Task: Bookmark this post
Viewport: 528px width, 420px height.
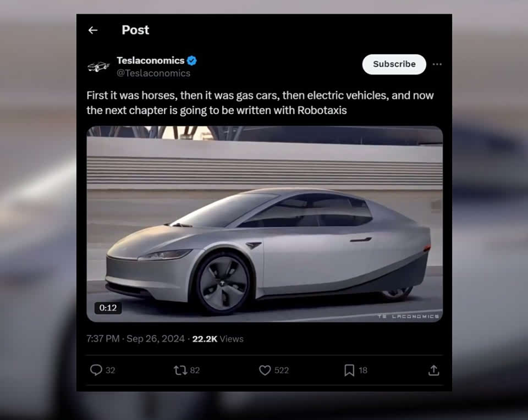Action: coord(349,371)
